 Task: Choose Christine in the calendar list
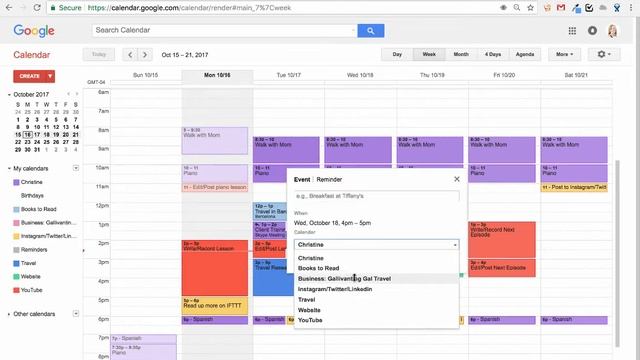point(376,258)
